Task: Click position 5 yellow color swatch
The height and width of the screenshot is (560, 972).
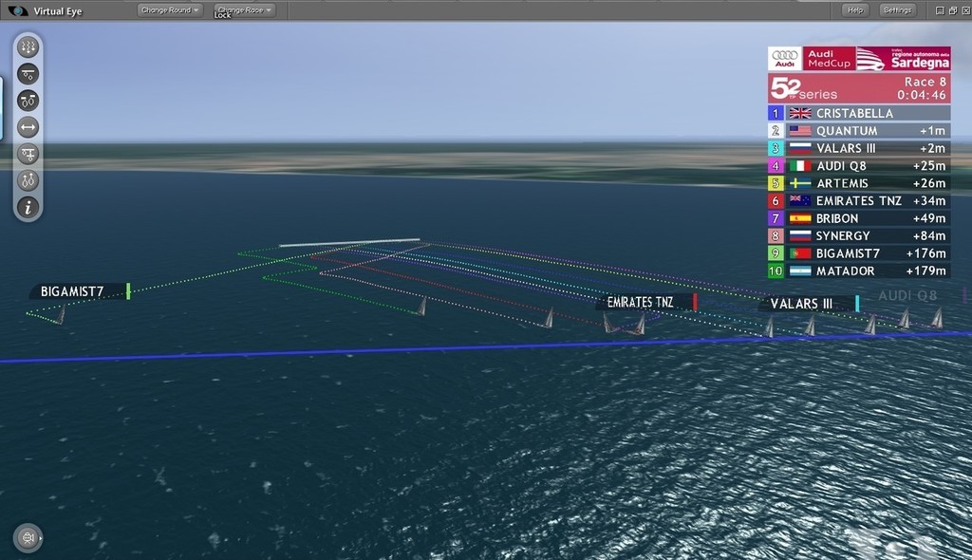Action: [x=776, y=183]
